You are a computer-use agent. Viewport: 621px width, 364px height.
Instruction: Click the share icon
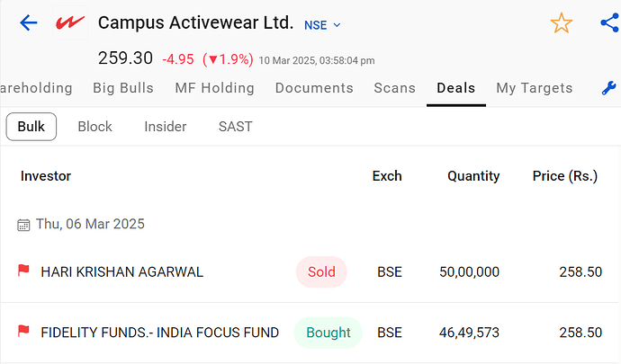[609, 23]
